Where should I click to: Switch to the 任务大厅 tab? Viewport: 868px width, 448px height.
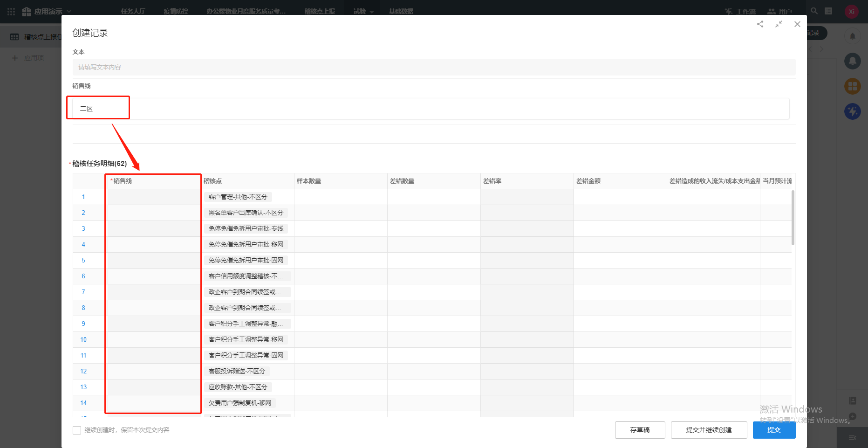(133, 11)
